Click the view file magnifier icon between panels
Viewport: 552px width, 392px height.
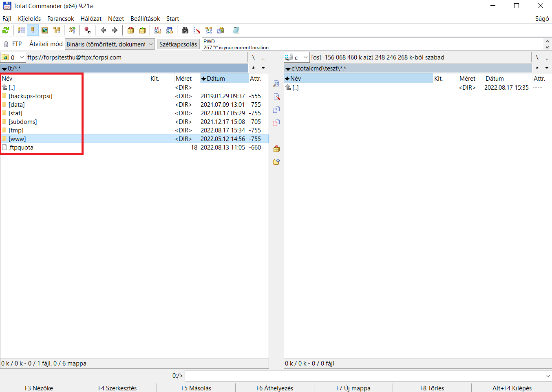click(276, 84)
